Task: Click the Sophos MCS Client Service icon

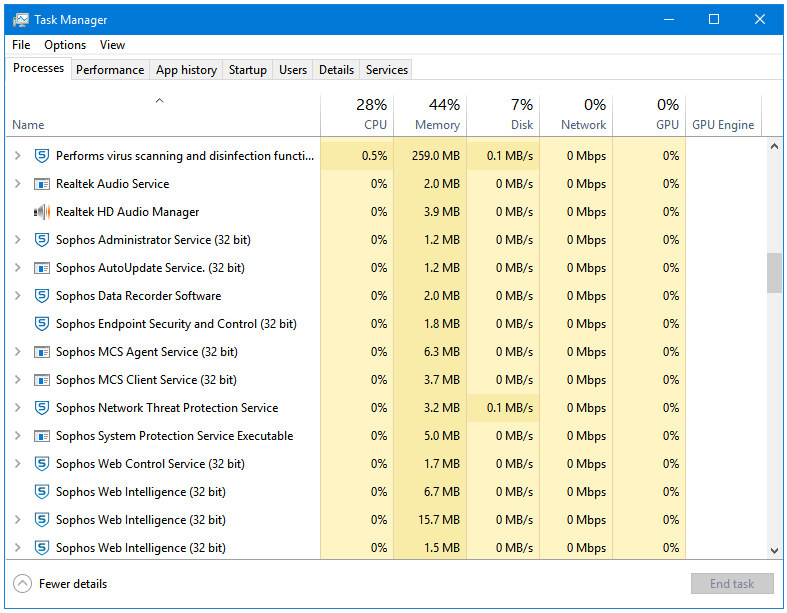Action: [42, 380]
